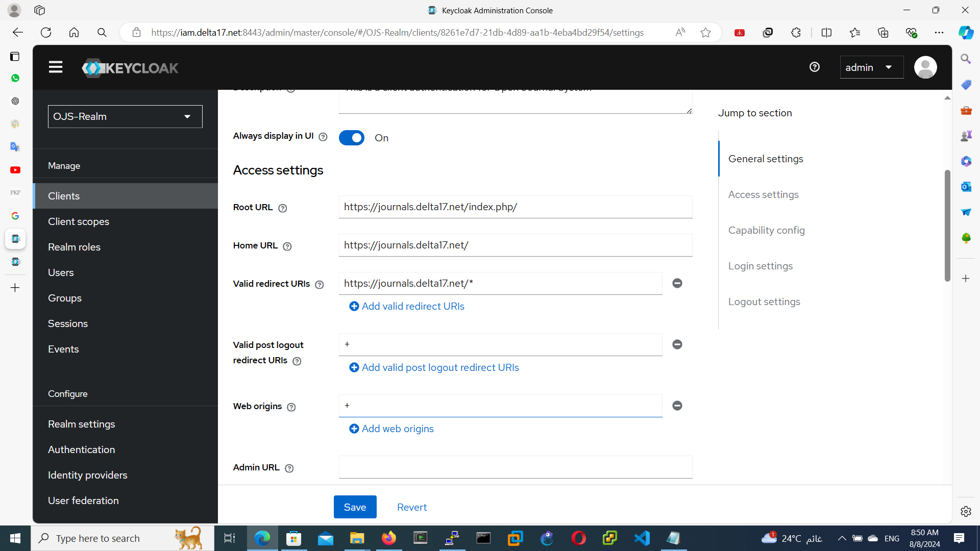Expand the OJS-Realm realm selector
The width and height of the screenshot is (980, 551).
click(x=125, y=116)
